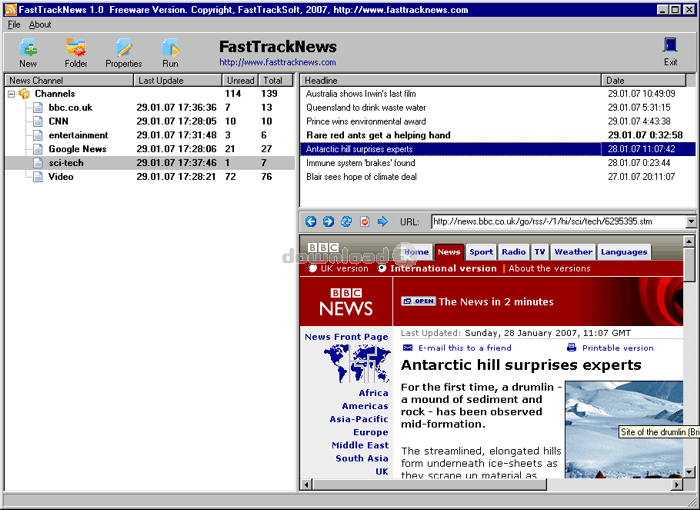Open the About the versions link
The width and height of the screenshot is (700, 510).
(x=549, y=268)
